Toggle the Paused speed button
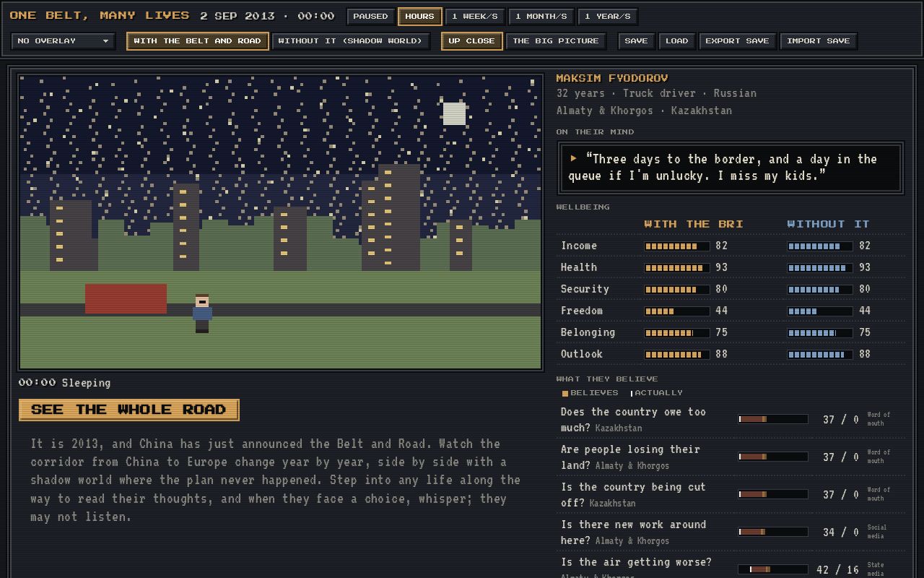The height and width of the screenshot is (578, 924). [x=370, y=17]
